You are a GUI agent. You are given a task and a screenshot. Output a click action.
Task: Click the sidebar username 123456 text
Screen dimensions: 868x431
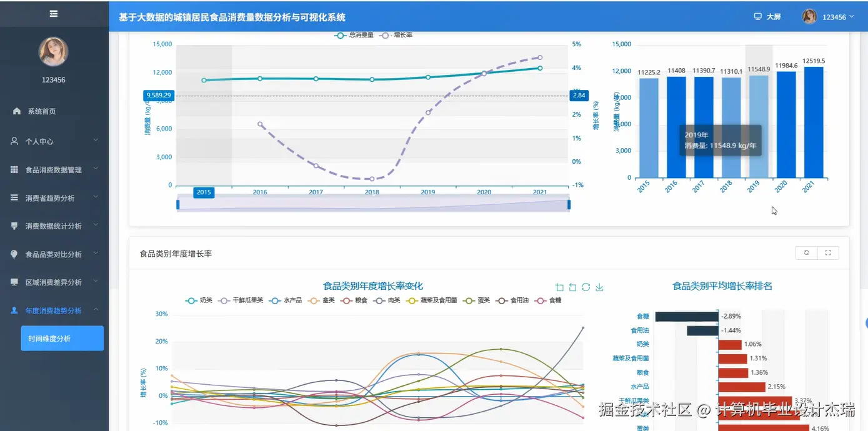54,80
